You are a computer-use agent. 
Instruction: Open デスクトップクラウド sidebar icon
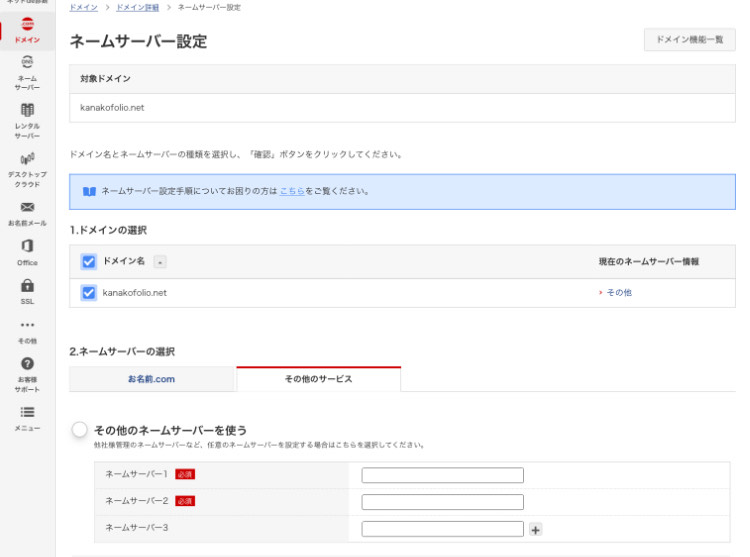(27, 168)
